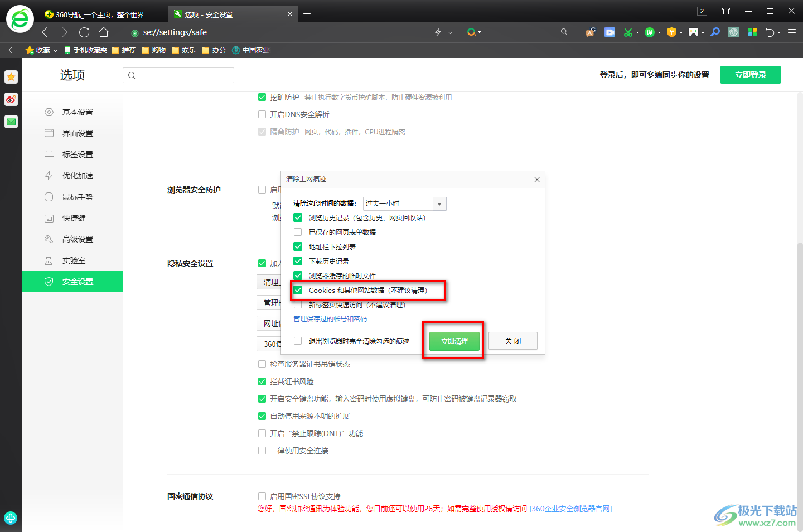Image resolution: width=803 pixels, height=532 pixels.
Task: Uncheck Cookies 和其他网站数据 checkbox
Action: [298, 290]
